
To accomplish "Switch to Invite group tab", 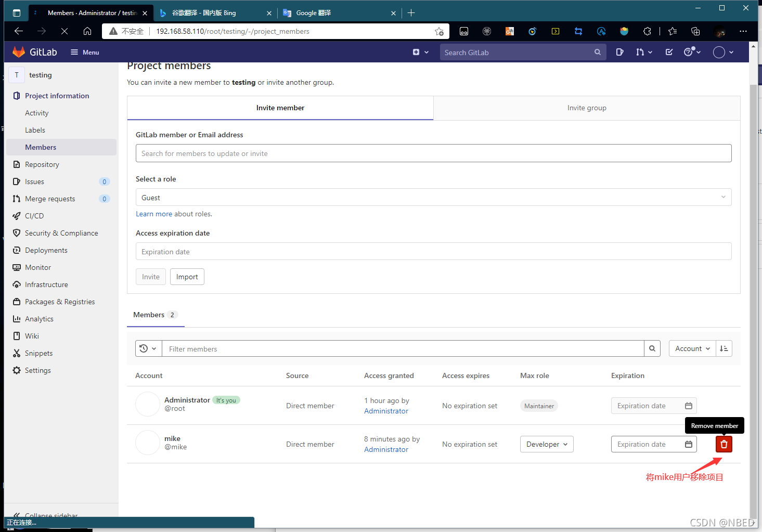I will pyautogui.click(x=587, y=108).
